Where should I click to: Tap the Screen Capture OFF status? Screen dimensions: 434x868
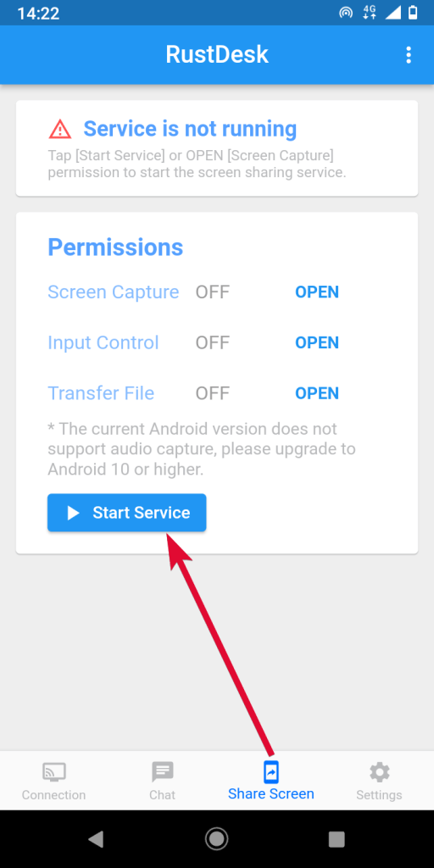tap(213, 292)
